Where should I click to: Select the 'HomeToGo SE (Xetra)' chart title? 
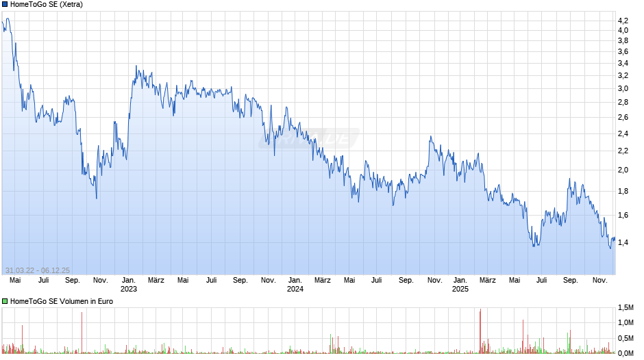tap(47, 5)
